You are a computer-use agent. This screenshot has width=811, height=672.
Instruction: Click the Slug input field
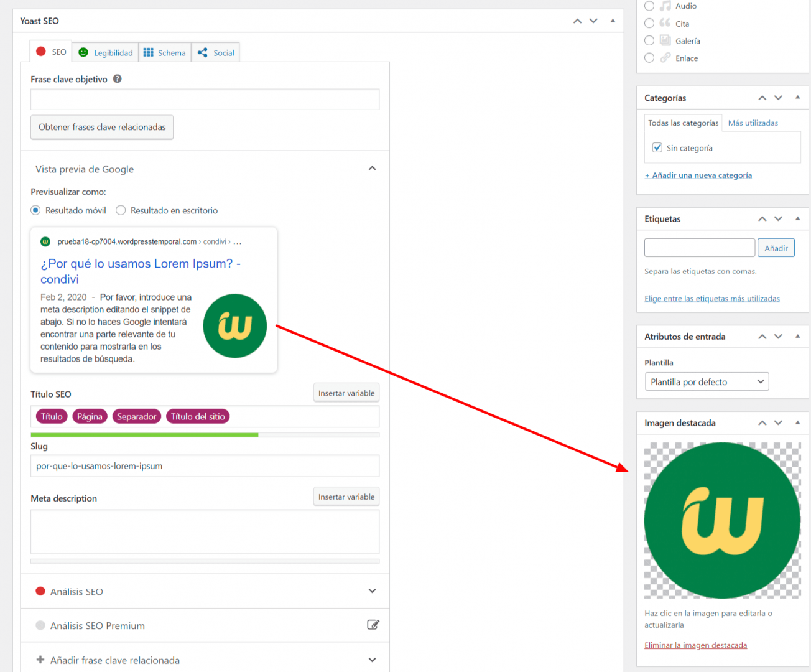click(205, 466)
